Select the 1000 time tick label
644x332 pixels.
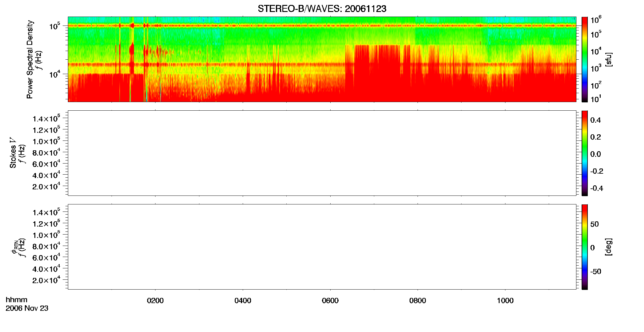click(505, 301)
